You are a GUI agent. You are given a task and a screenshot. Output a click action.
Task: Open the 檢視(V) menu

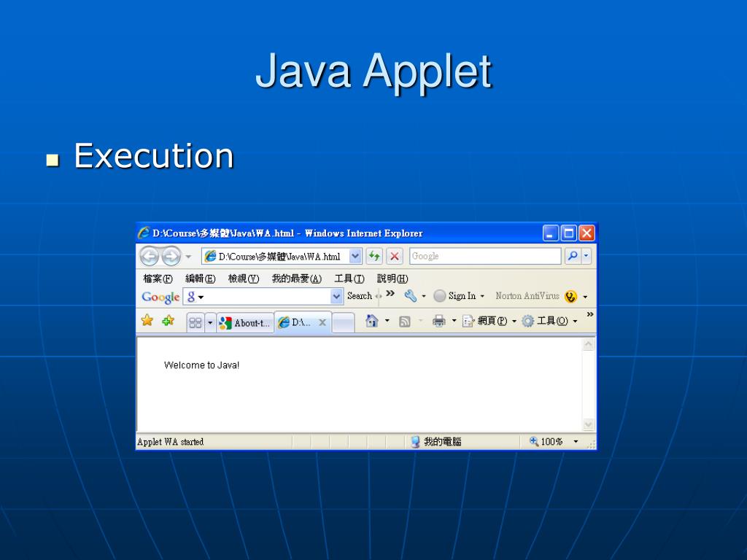tap(244, 279)
